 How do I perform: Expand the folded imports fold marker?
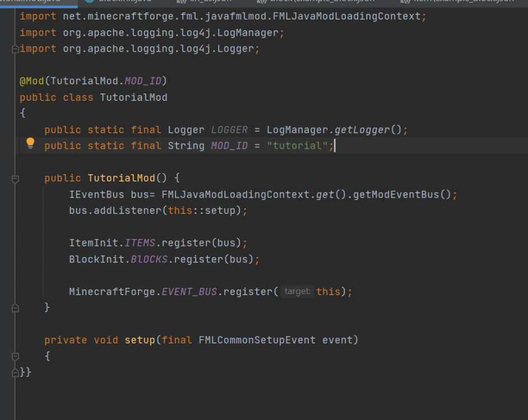coord(15,49)
